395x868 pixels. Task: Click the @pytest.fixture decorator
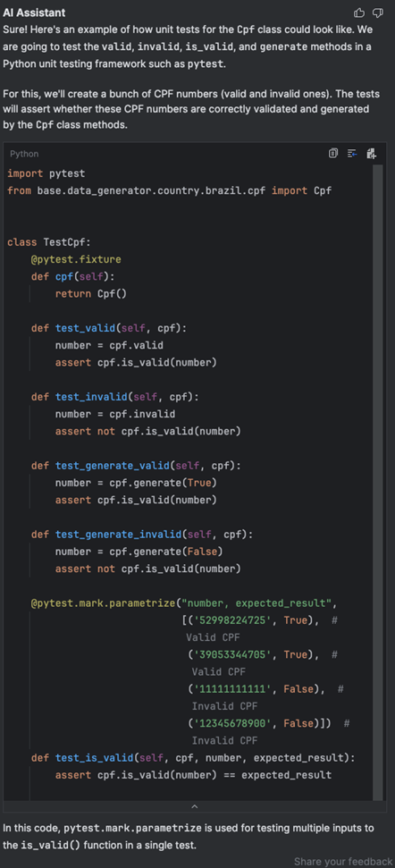click(x=76, y=259)
